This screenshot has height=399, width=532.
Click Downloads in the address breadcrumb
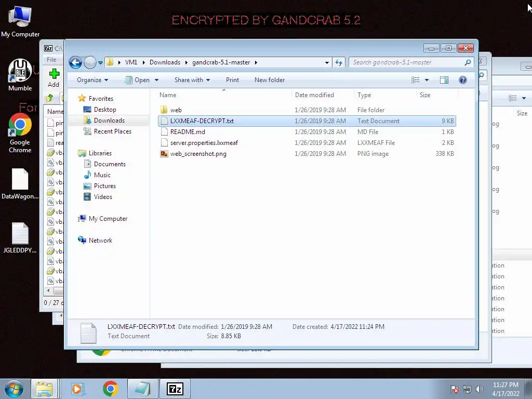165,62
